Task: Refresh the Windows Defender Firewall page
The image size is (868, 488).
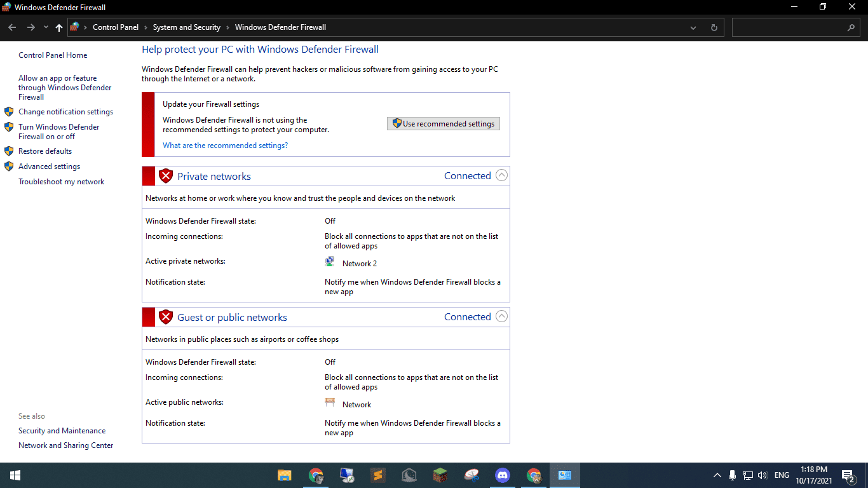Action: pos(714,27)
